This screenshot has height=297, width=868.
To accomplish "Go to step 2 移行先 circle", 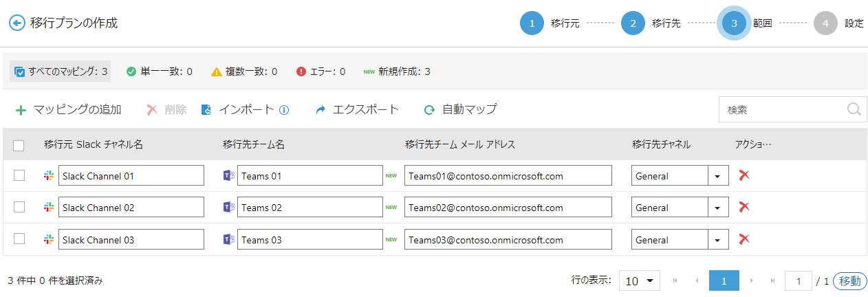I will pos(633,23).
